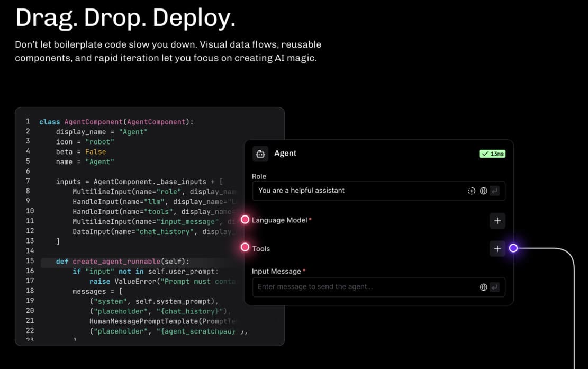Click the "Don't let boilerplate code" description text
The width and height of the screenshot is (588, 369).
click(x=168, y=51)
